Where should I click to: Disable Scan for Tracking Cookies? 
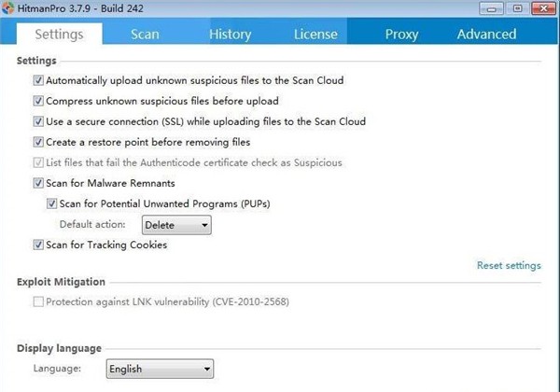tap(38, 245)
